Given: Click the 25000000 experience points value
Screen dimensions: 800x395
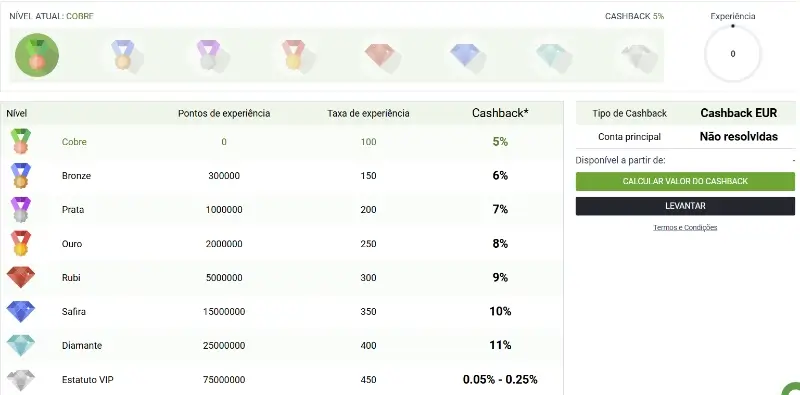Looking at the screenshot, I should (x=224, y=345).
